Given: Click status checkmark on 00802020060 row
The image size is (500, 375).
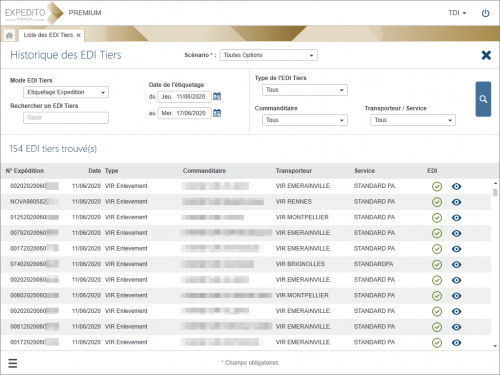Looking at the screenshot, I should (437, 296).
